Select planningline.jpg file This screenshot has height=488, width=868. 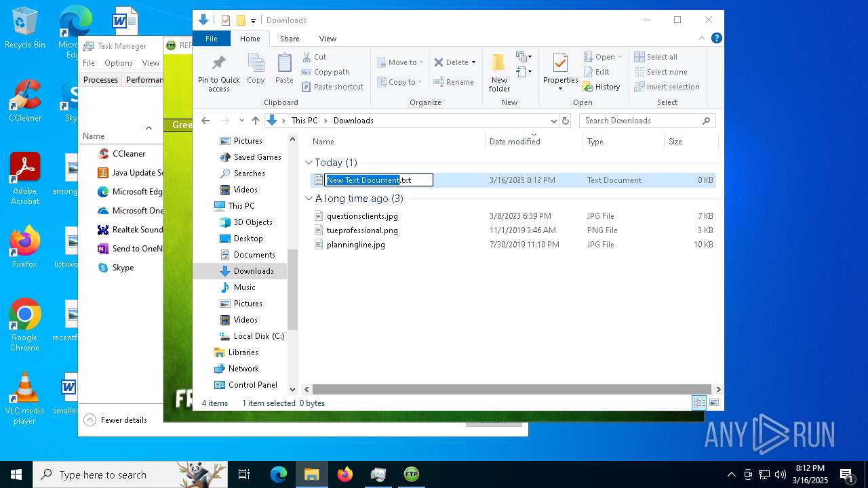click(x=355, y=245)
